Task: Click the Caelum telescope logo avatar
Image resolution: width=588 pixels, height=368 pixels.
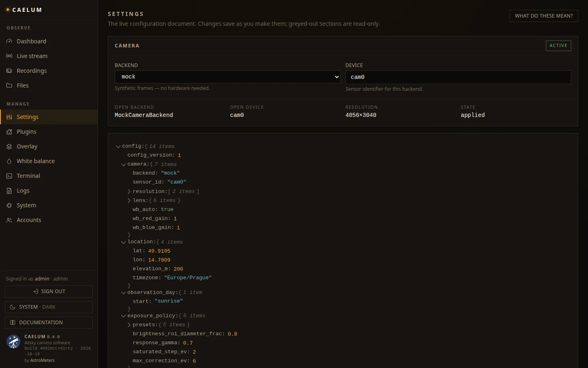Action: (x=13, y=341)
